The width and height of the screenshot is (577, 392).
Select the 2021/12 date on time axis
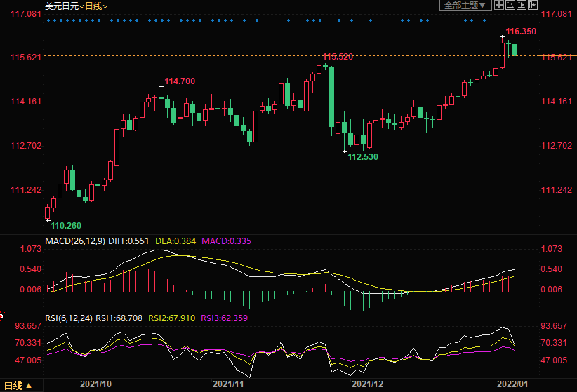point(368,384)
